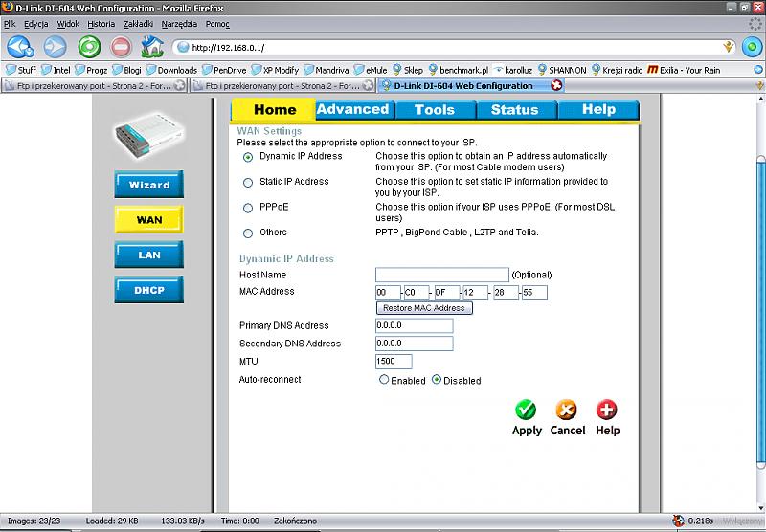Click the browser Back arrow button
This screenshot has height=532, width=766.
[20, 47]
